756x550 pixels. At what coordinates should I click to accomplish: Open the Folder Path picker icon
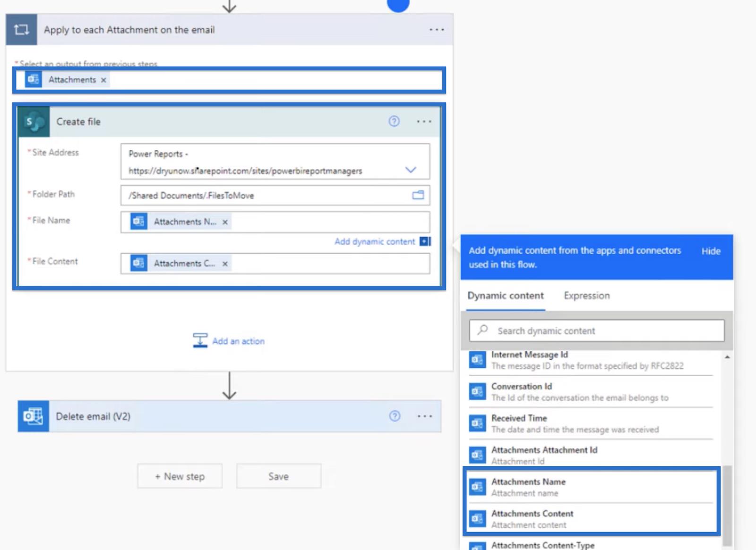[418, 195]
